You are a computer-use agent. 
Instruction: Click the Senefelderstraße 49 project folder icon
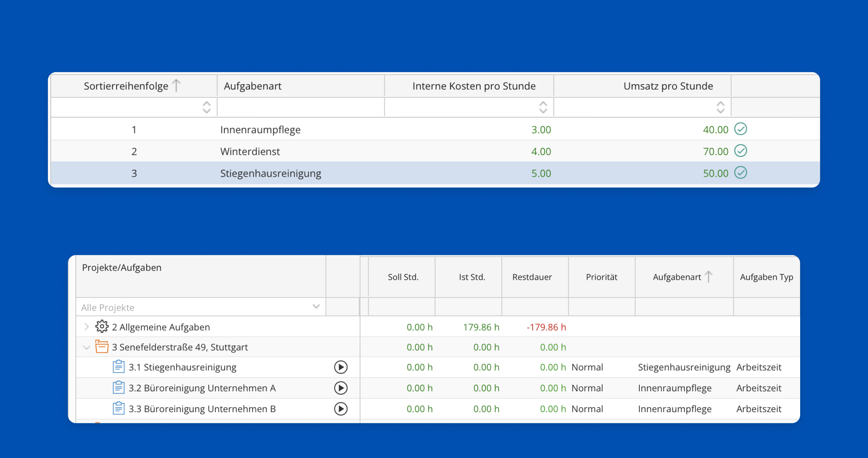[101, 347]
